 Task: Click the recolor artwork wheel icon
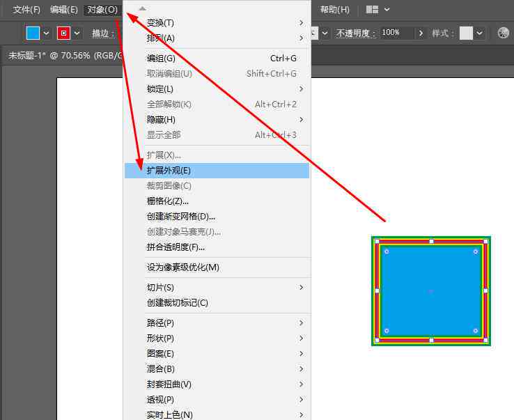503,33
